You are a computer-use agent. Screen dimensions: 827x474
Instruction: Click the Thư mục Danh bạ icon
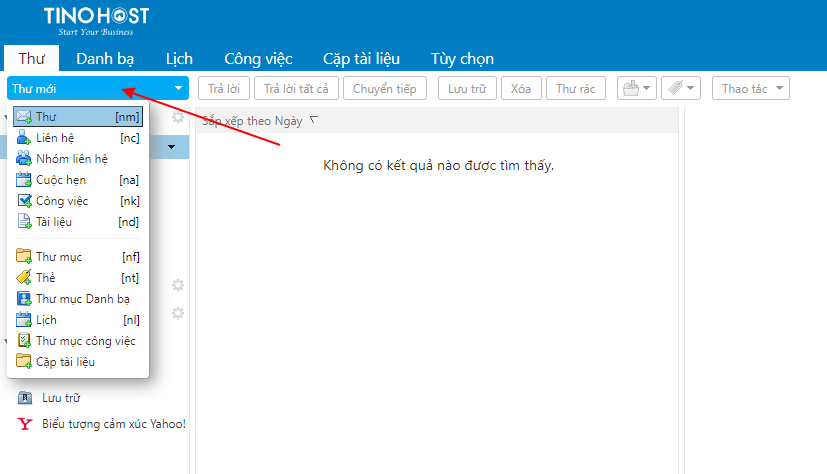24,299
